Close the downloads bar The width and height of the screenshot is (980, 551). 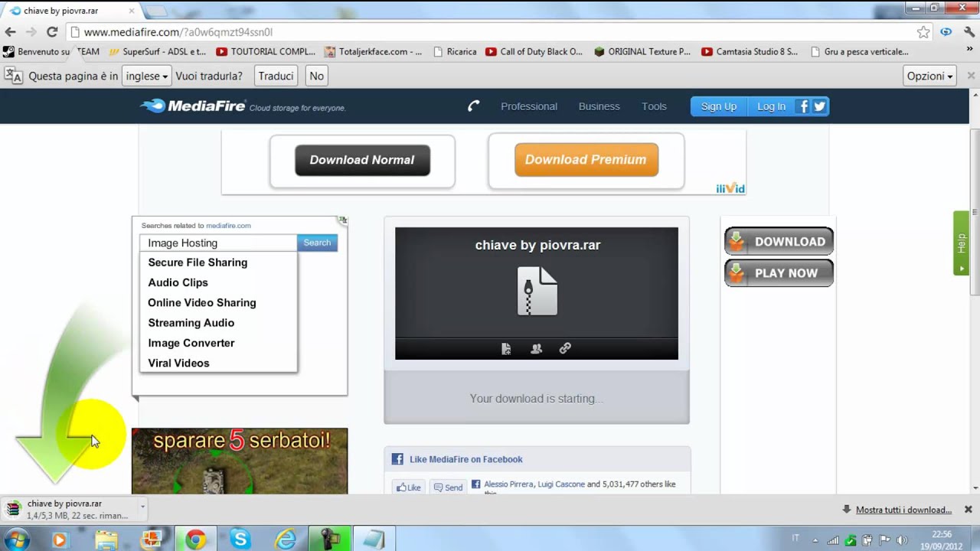[968, 509]
